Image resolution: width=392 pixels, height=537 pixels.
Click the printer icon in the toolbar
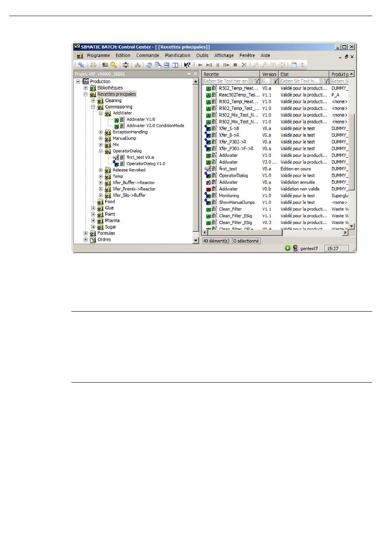[x=94, y=65]
